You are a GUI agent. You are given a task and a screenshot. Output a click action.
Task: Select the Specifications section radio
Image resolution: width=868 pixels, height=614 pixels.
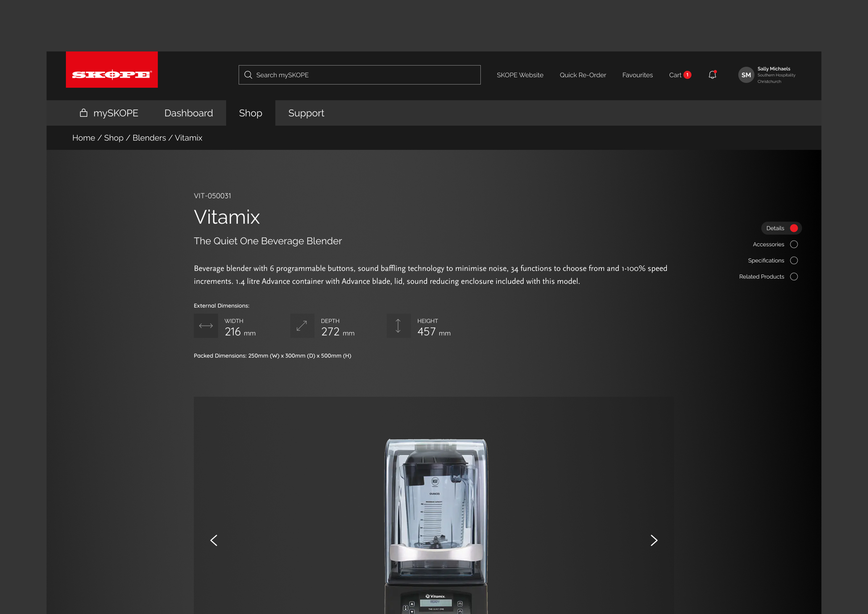coord(794,261)
